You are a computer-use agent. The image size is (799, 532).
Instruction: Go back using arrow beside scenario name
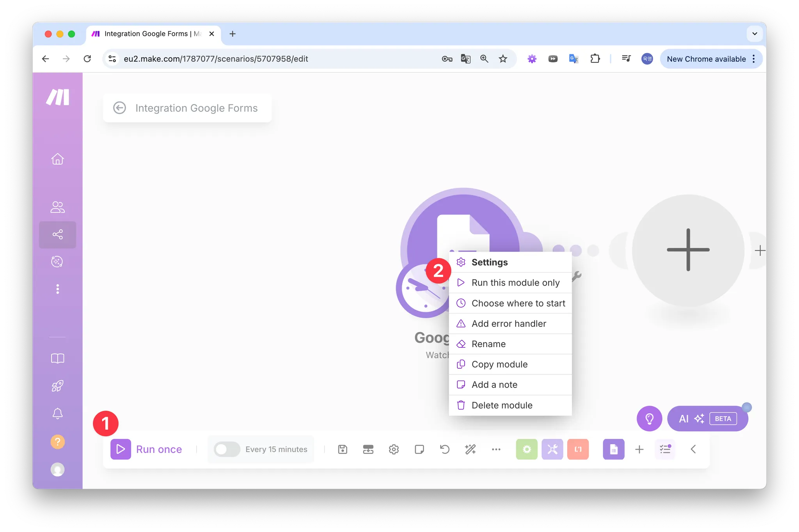click(x=119, y=108)
